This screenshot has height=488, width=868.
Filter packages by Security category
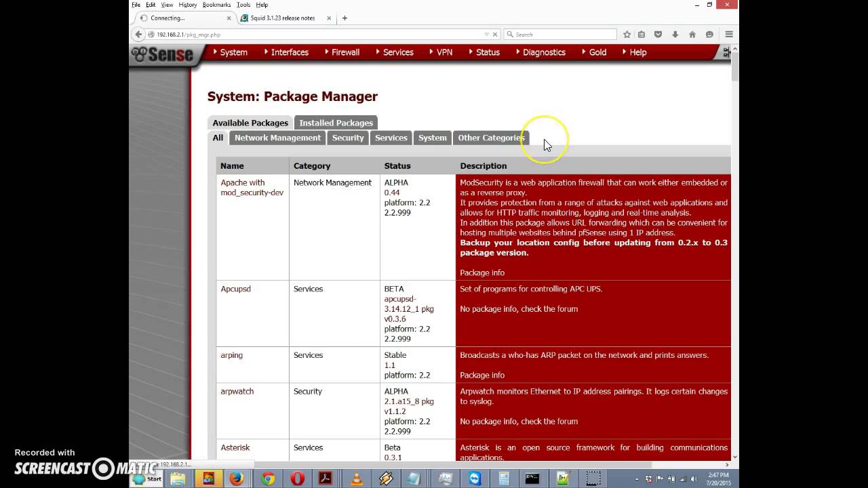click(x=348, y=138)
